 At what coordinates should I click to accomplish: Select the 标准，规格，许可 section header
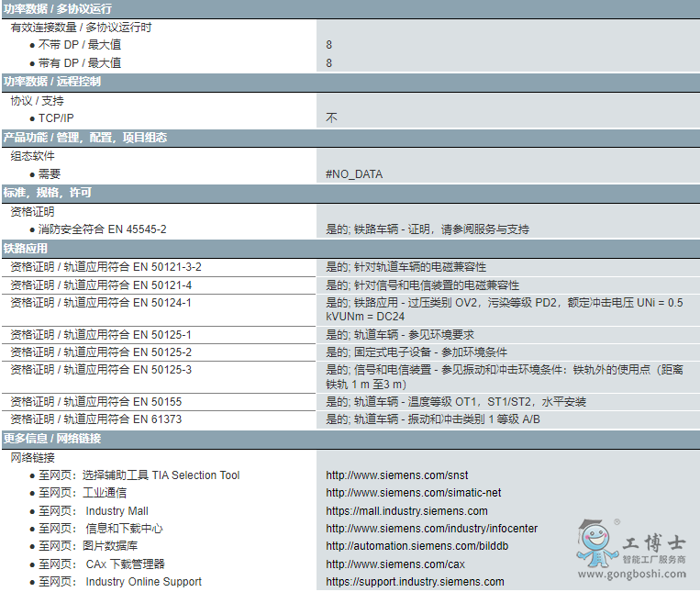[x=47, y=193]
